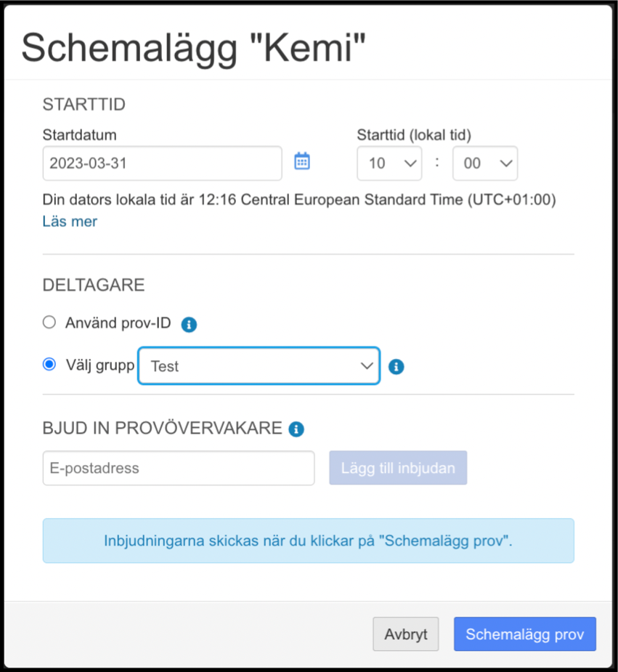Click the Lägg till inbjudan button

tap(398, 468)
